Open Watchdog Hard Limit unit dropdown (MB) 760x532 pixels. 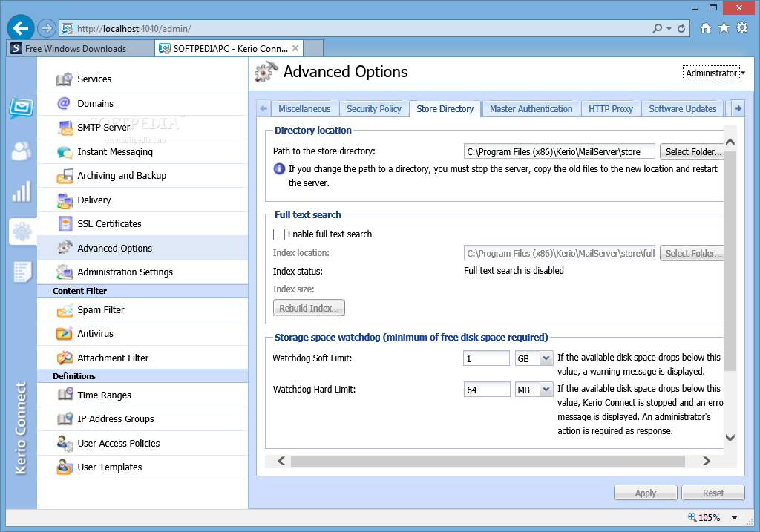point(546,389)
